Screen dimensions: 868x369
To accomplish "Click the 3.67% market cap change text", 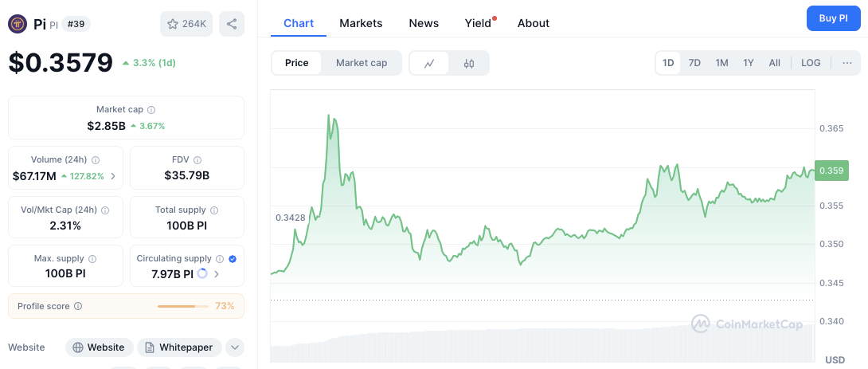I will (151, 126).
